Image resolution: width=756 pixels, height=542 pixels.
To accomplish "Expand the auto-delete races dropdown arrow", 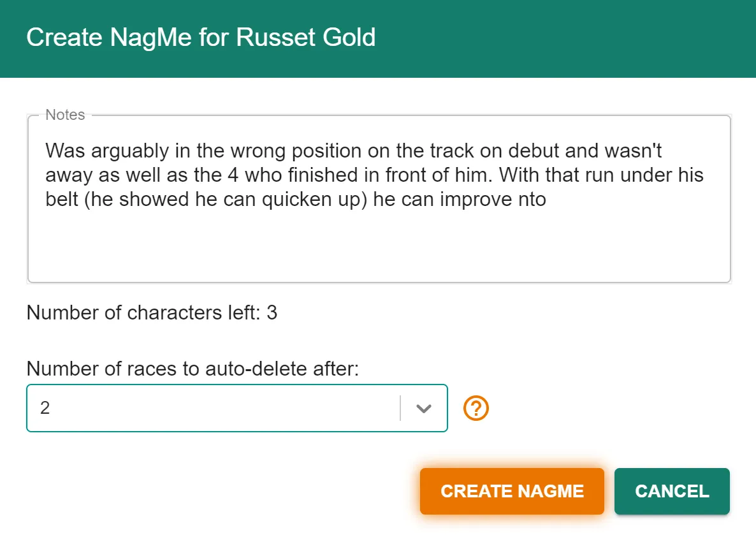I will click(x=423, y=409).
